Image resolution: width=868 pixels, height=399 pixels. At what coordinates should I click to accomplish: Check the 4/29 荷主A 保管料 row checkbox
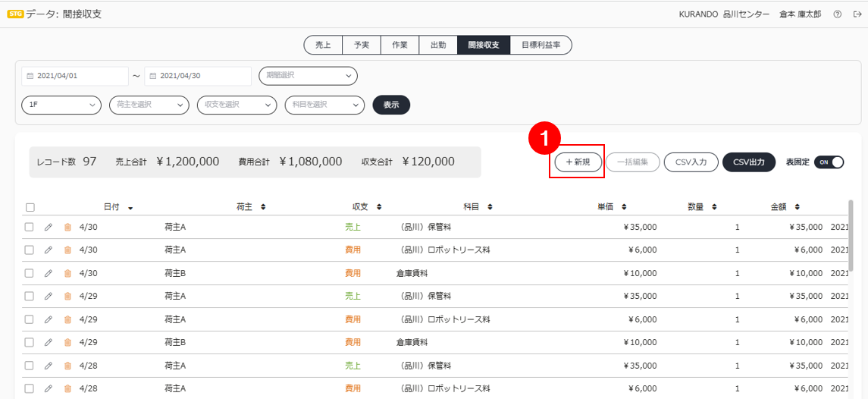(x=30, y=296)
